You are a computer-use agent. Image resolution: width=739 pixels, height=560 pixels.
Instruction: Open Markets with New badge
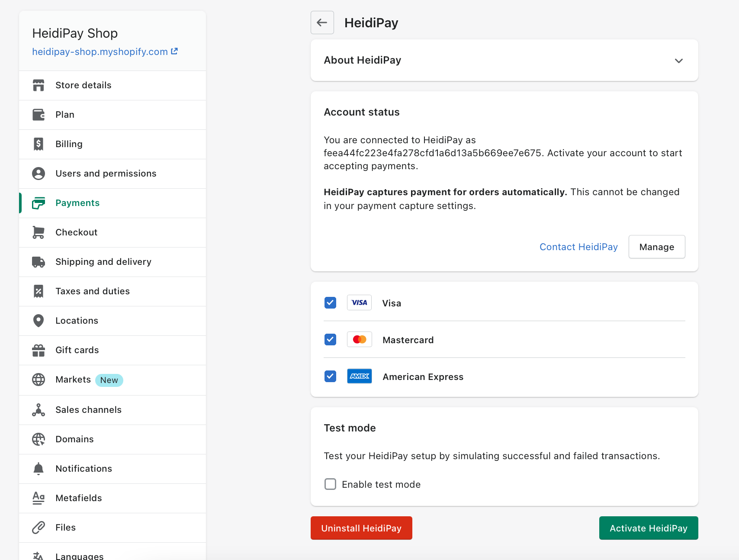coord(73,380)
